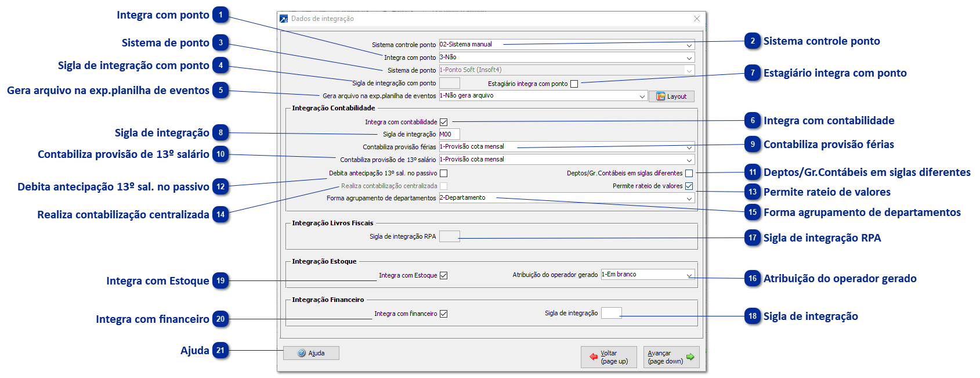The image size is (980, 378).
Task: Uncheck the Integra com Estoque checkbox
Action: pos(444,276)
